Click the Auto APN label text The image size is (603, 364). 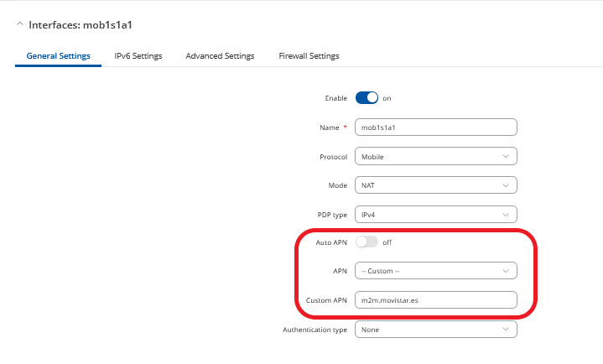(330, 242)
